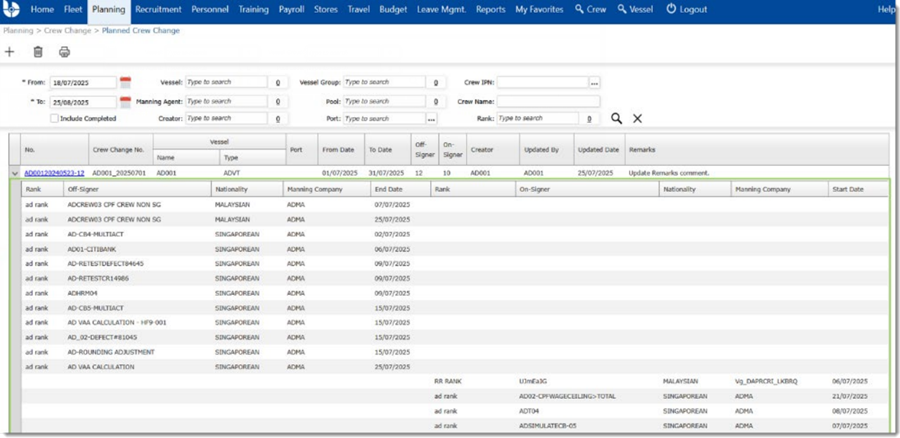This screenshot has width=900, height=438.
Task: Click into the Vessel search field
Action: point(226,83)
